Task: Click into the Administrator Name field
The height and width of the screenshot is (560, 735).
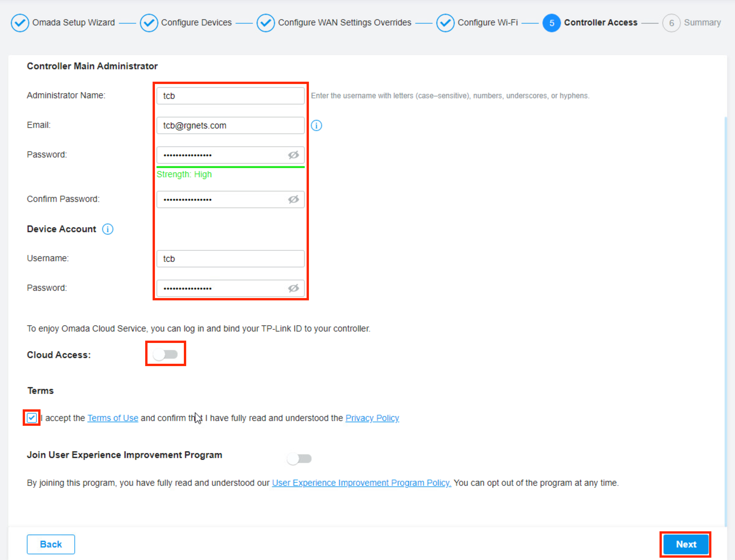Action: 230,96
